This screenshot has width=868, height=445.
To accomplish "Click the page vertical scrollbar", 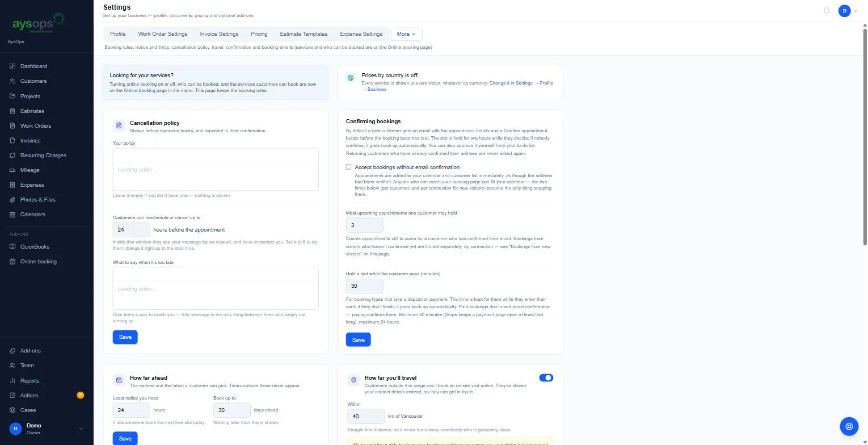I will 865,136.
